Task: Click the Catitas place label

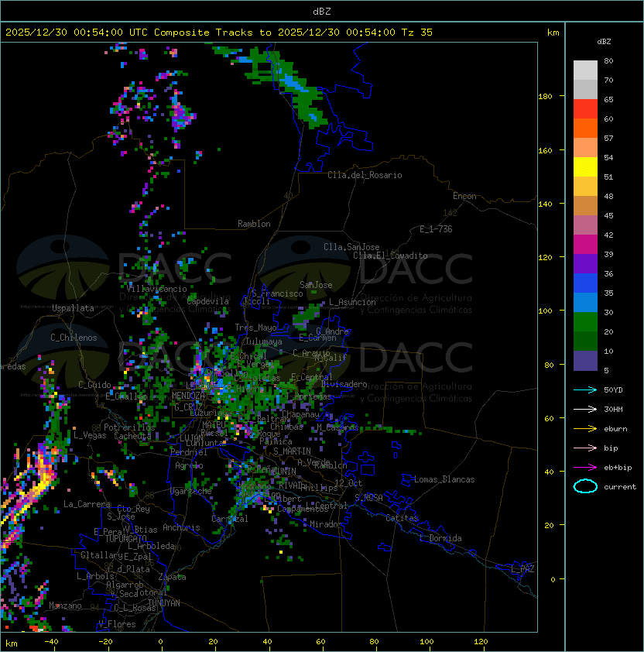Action: coord(402,518)
